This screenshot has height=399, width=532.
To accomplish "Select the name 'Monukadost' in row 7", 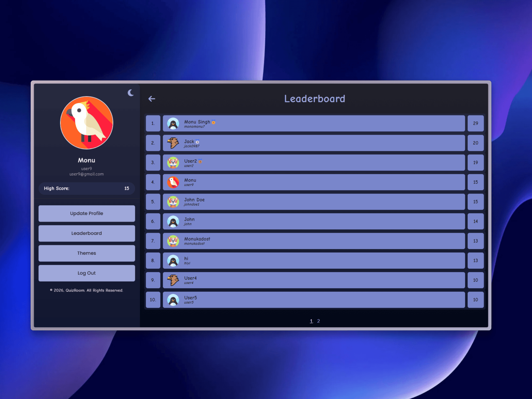I will [197, 239].
